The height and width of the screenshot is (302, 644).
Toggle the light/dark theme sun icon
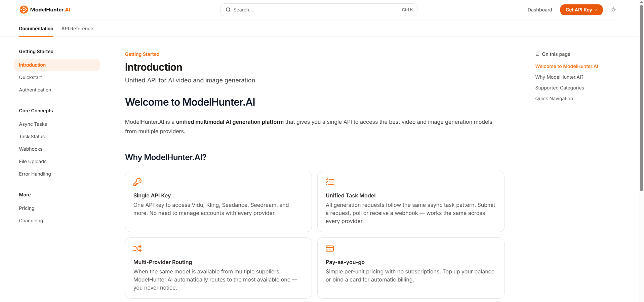tap(613, 10)
